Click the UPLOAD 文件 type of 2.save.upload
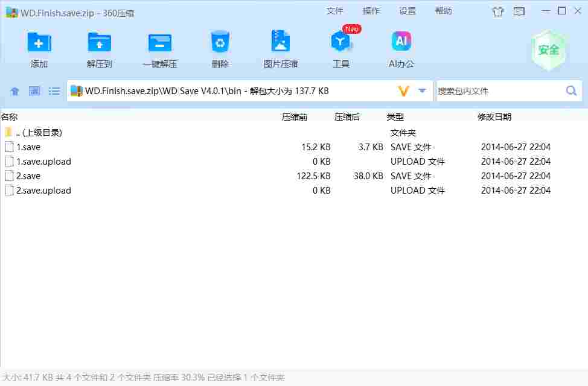Viewport: 588px width, 386px height. 417,191
